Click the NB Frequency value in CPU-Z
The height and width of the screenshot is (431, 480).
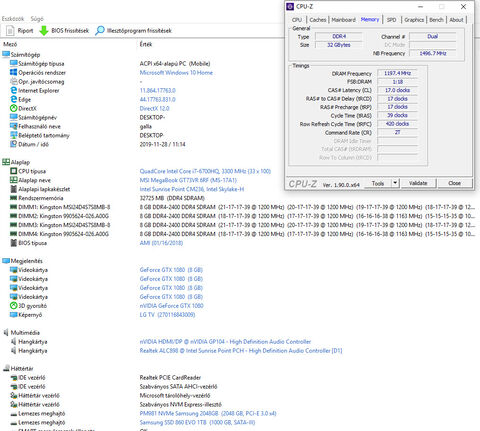coord(433,53)
